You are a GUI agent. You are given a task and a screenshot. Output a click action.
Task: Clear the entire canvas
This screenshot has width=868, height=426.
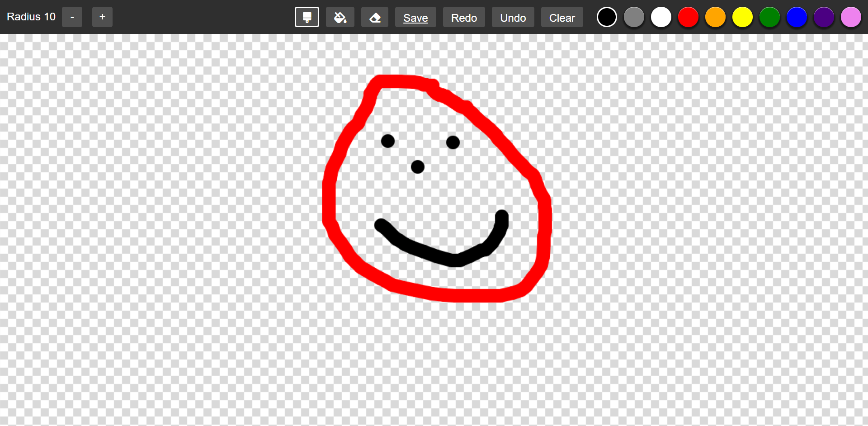click(561, 17)
